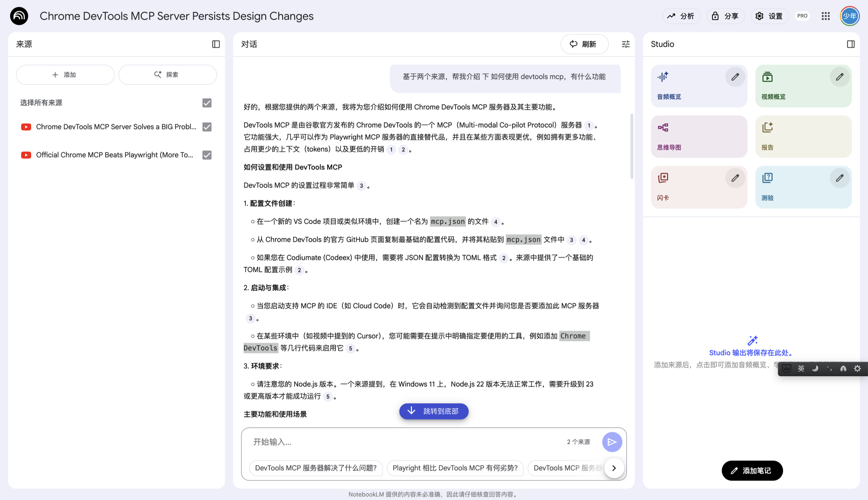The image size is (868, 500).
Task: Open the 思维导图 mind map card
Action: coord(699,137)
